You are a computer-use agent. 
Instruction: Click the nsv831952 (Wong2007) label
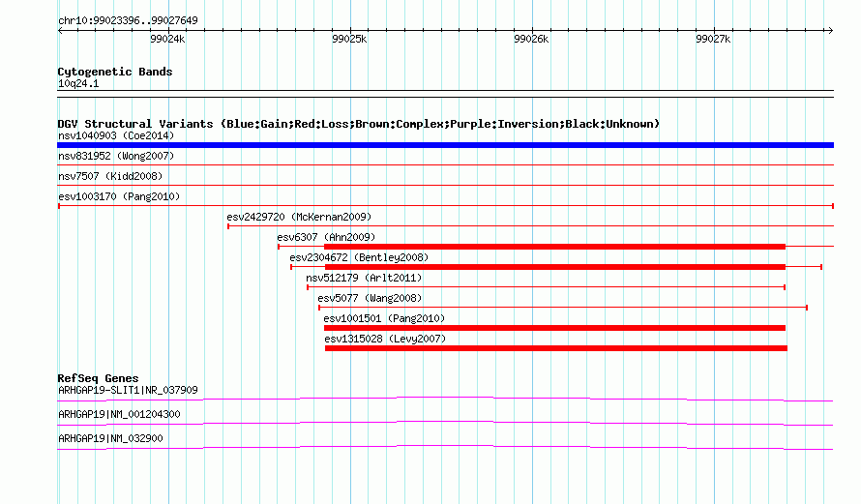coord(116,156)
